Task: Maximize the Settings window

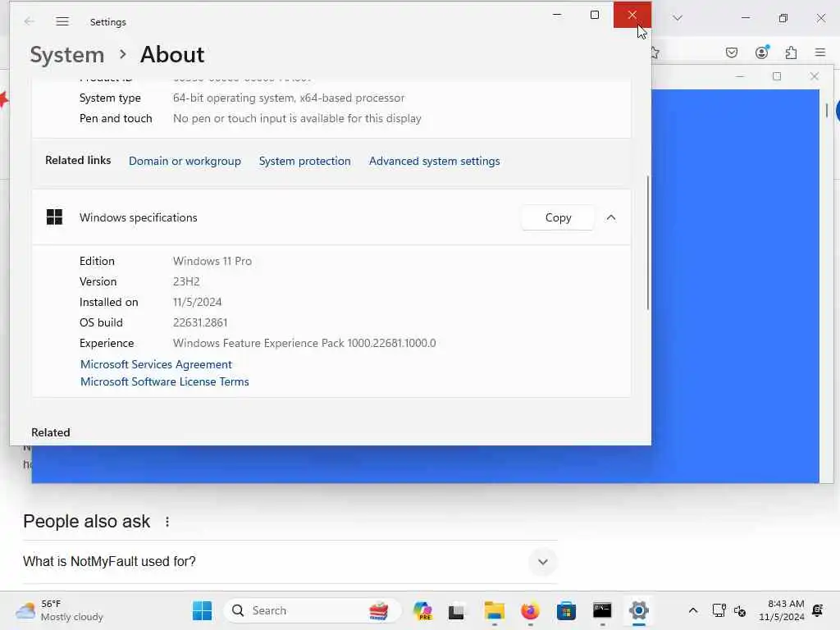Action: click(595, 15)
